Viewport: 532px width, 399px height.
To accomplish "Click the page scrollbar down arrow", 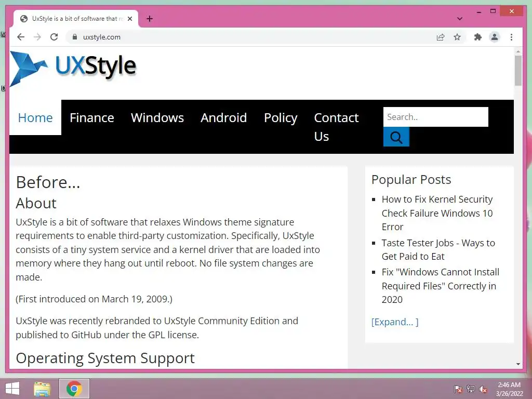I will coord(518,364).
